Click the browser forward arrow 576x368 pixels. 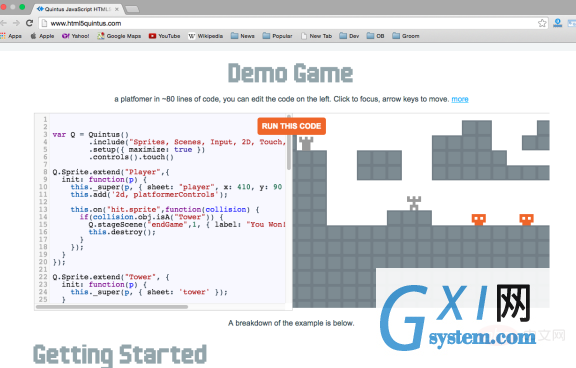17,23
